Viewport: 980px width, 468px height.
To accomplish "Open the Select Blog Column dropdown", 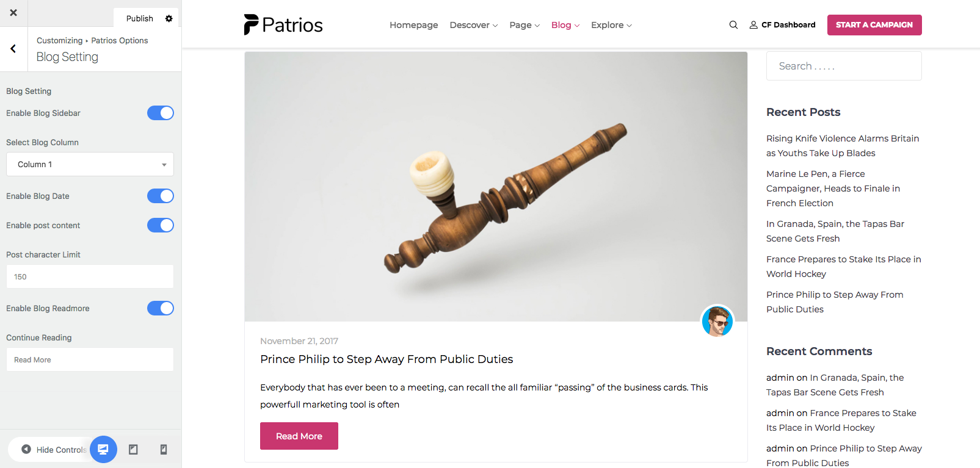I will click(x=90, y=164).
